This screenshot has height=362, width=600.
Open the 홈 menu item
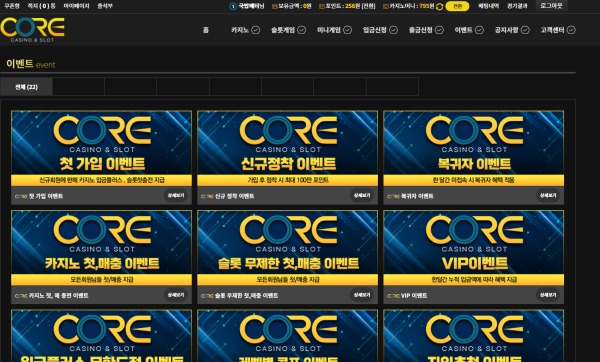click(206, 30)
